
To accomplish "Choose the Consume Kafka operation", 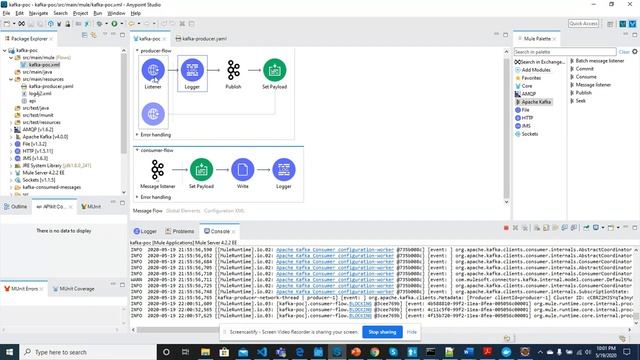I will (583, 77).
